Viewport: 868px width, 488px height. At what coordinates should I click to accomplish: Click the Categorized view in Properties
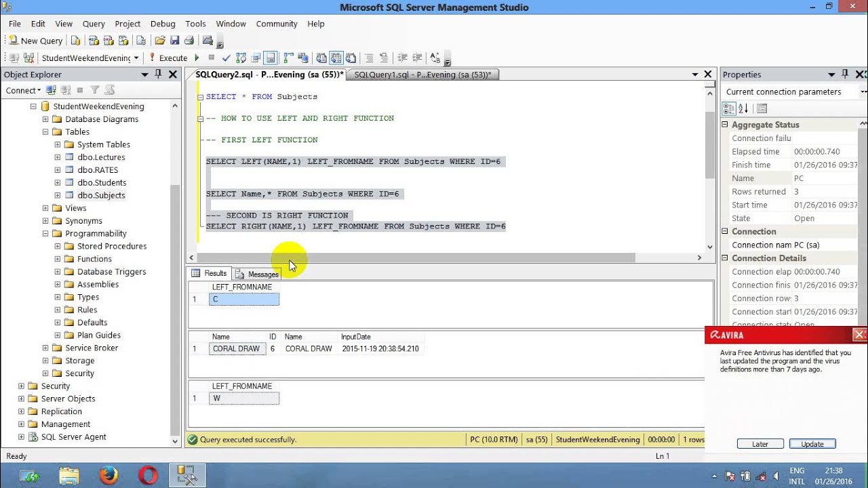pyautogui.click(x=729, y=108)
